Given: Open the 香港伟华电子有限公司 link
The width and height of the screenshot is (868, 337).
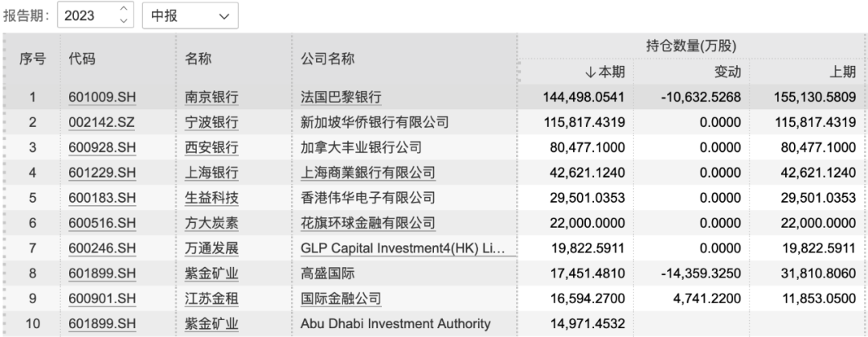Looking at the screenshot, I should [360, 198].
